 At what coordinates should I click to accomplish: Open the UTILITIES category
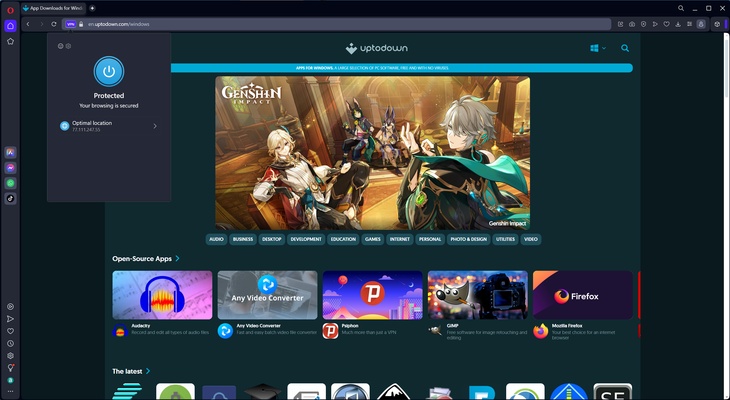coord(505,239)
